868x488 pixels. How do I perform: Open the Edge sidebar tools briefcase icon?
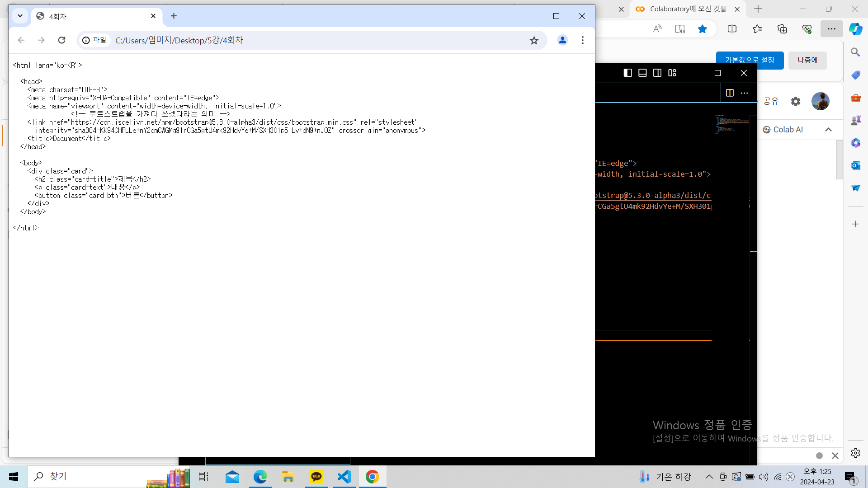(855, 98)
